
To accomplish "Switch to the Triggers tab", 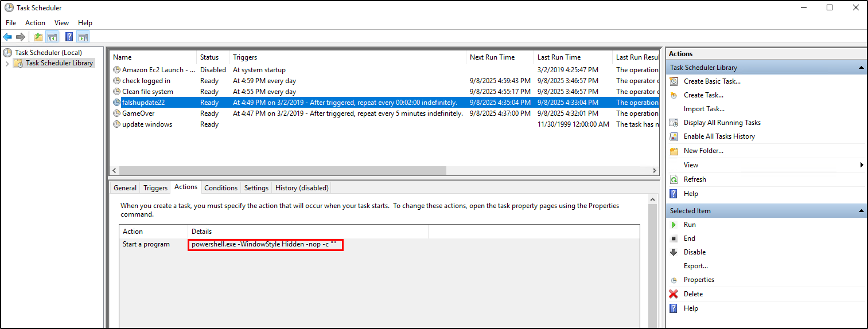I will pos(155,188).
